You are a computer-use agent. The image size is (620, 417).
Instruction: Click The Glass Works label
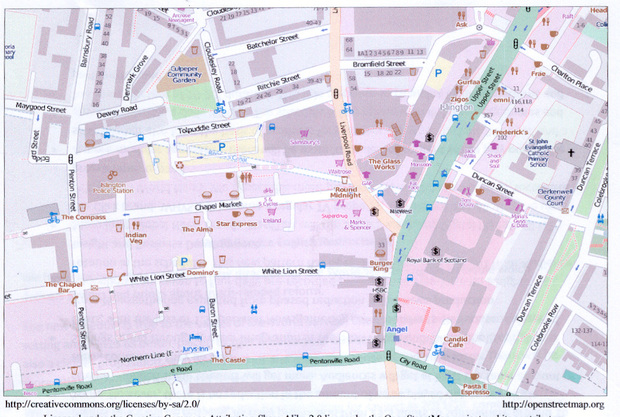(x=384, y=164)
